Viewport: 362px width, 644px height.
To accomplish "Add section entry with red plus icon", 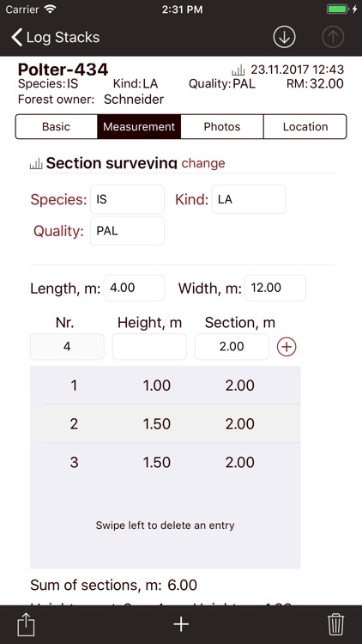I will tap(287, 347).
